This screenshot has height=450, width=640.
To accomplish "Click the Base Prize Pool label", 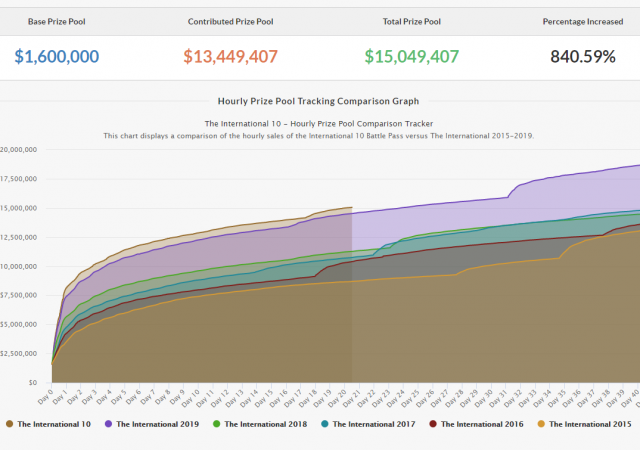I will pos(57,21).
